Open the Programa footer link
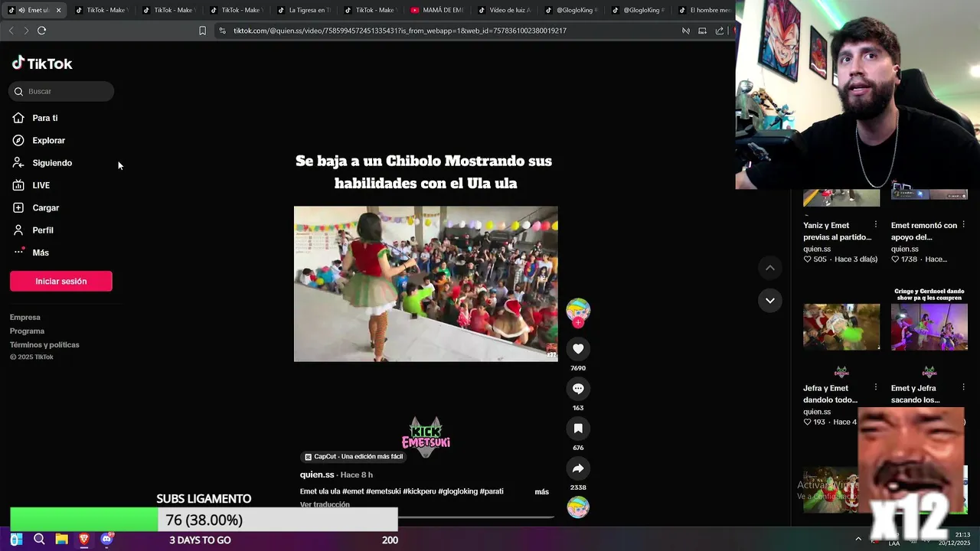 [27, 331]
